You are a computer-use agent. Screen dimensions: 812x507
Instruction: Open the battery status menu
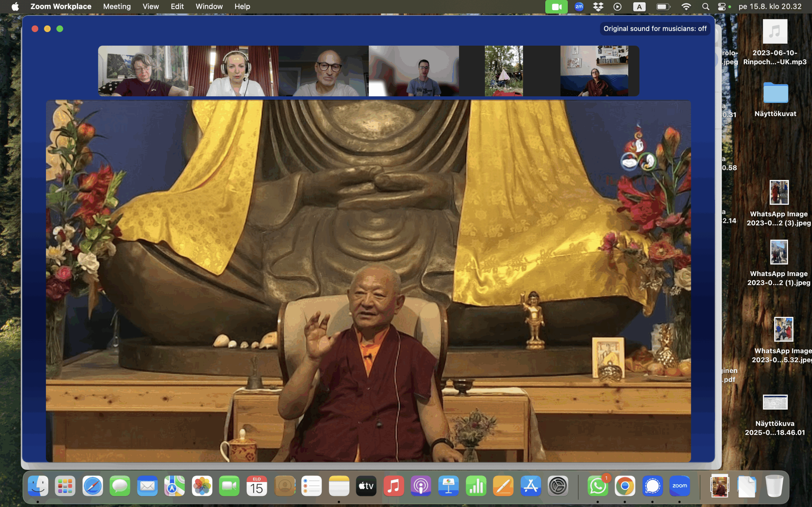point(663,7)
